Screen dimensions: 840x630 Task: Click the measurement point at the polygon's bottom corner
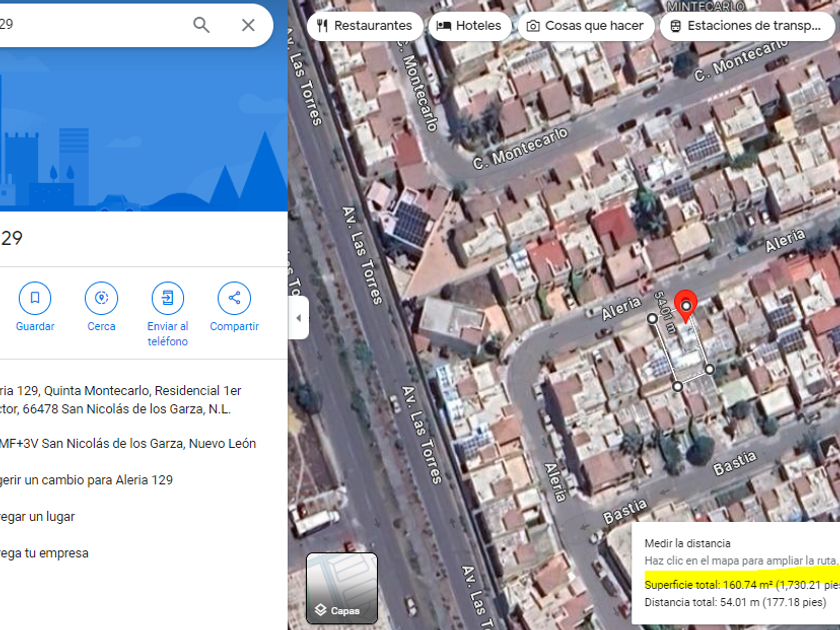tap(678, 386)
